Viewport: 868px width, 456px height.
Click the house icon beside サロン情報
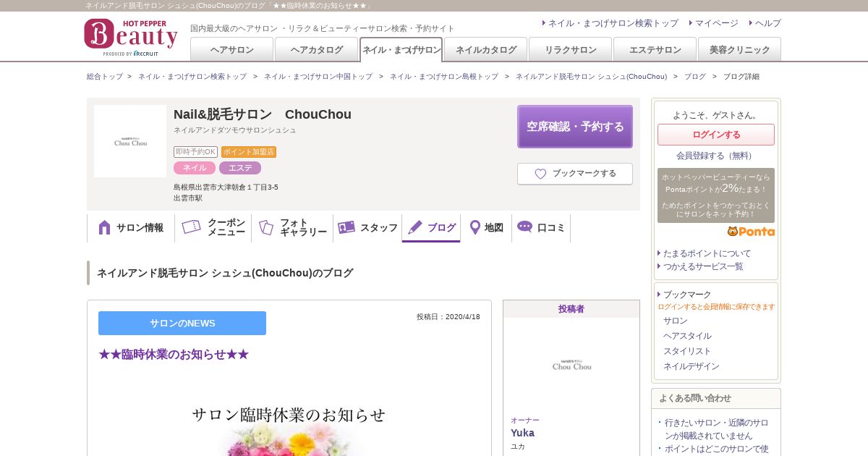point(104,227)
